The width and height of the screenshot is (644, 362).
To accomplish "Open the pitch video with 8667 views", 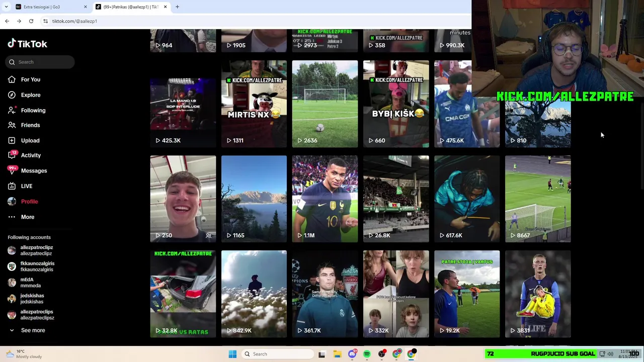I will pyautogui.click(x=538, y=199).
